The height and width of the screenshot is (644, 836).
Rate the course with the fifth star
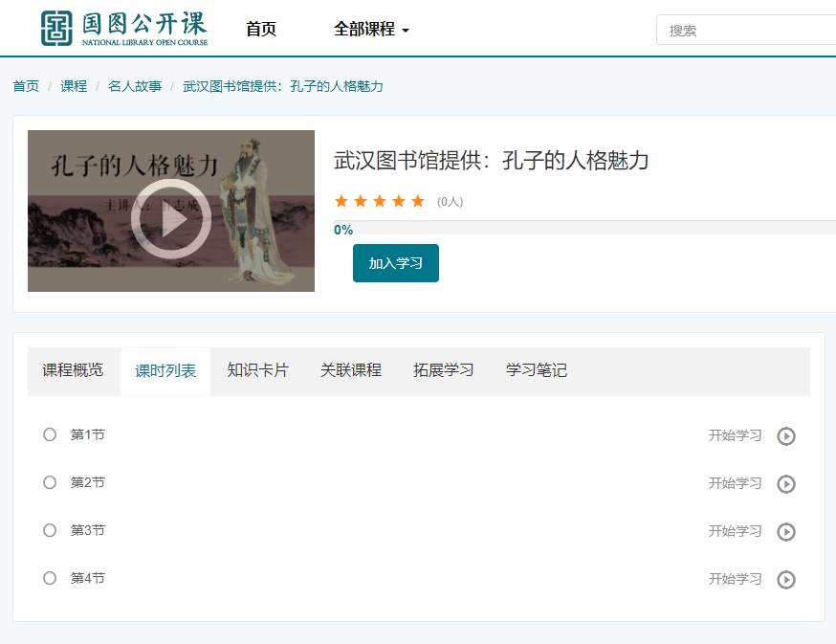(x=418, y=201)
